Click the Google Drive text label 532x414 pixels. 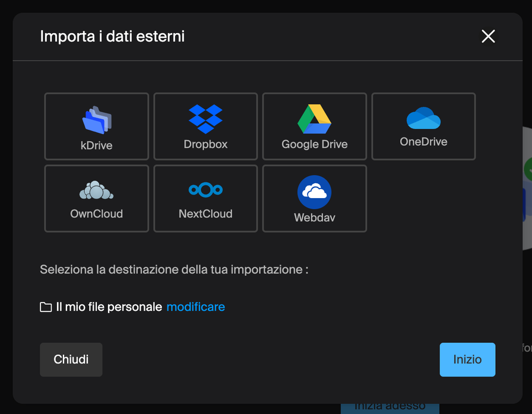(314, 144)
